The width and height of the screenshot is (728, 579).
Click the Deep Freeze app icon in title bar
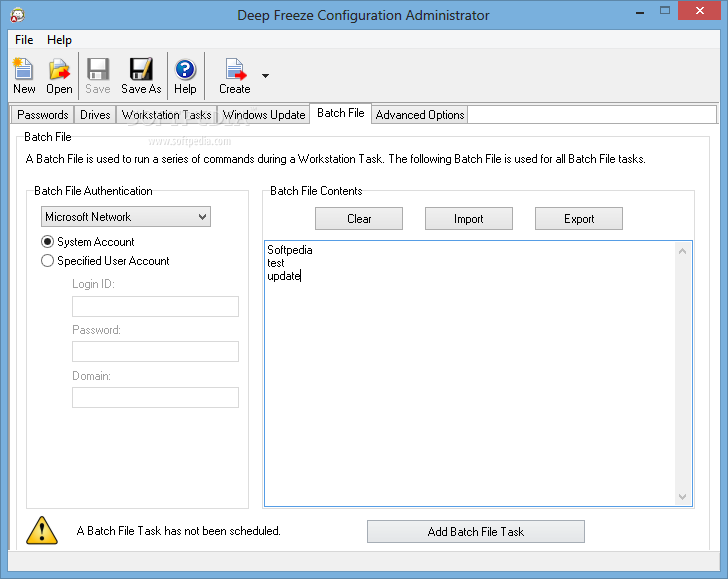[x=18, y=15]
